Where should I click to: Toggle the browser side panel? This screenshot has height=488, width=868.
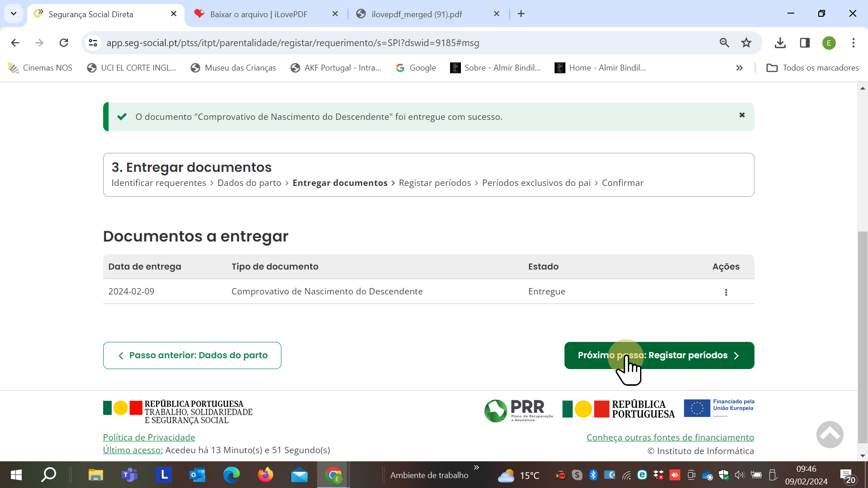pyautogui.click(x=805, y=43)
